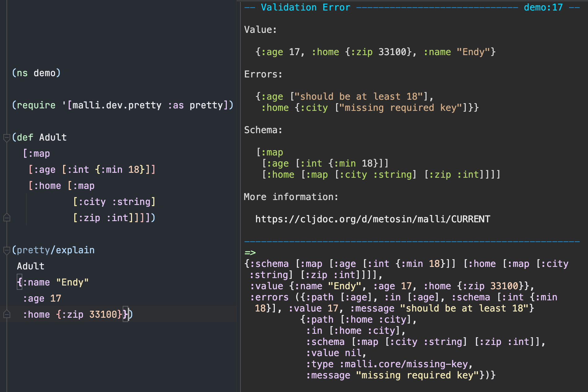588x392 pixels.
Task: Click the "More information:" section label
Action: pyautogui.click(x=291, y=197)
